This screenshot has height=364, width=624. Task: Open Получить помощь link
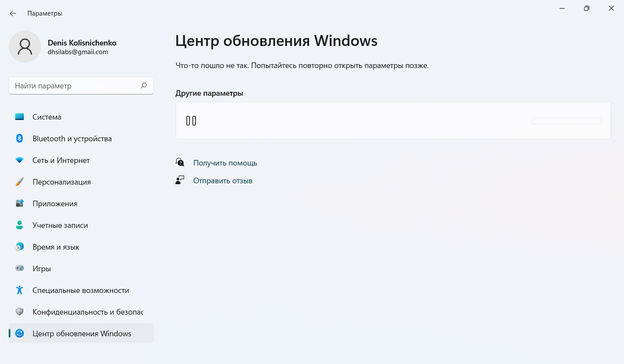click(225, 163)
